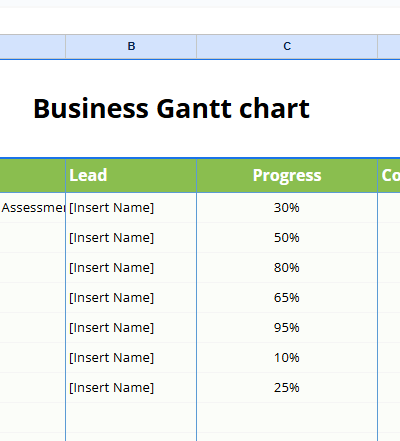Select column C header
Image resolution: width=400 pixels, height=441 pixels.
click(287, 47)
